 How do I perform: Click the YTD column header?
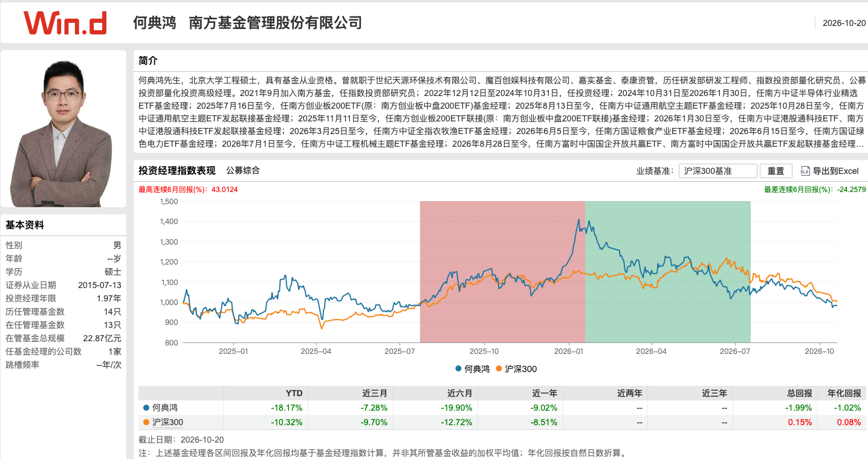point(294,393)
